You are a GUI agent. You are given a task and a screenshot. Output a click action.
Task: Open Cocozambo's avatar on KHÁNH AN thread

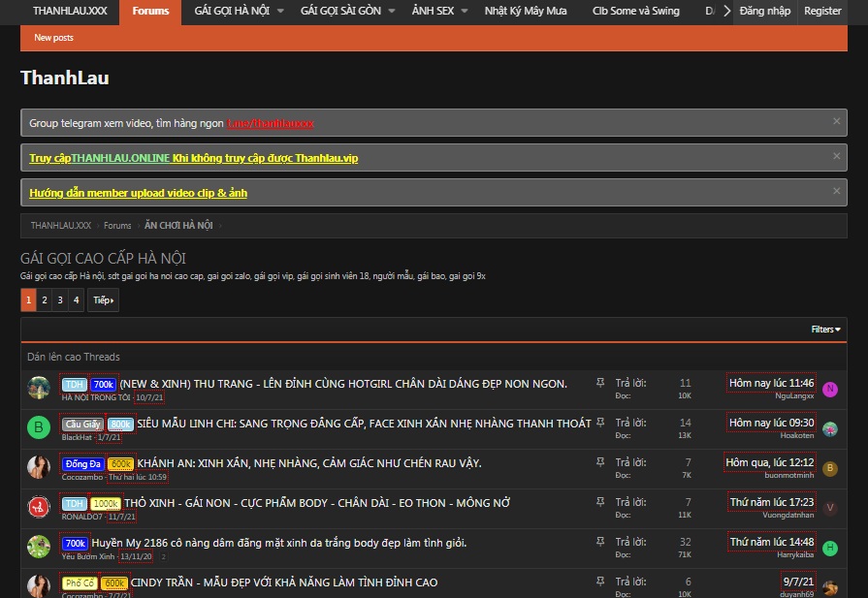point(39,467)
